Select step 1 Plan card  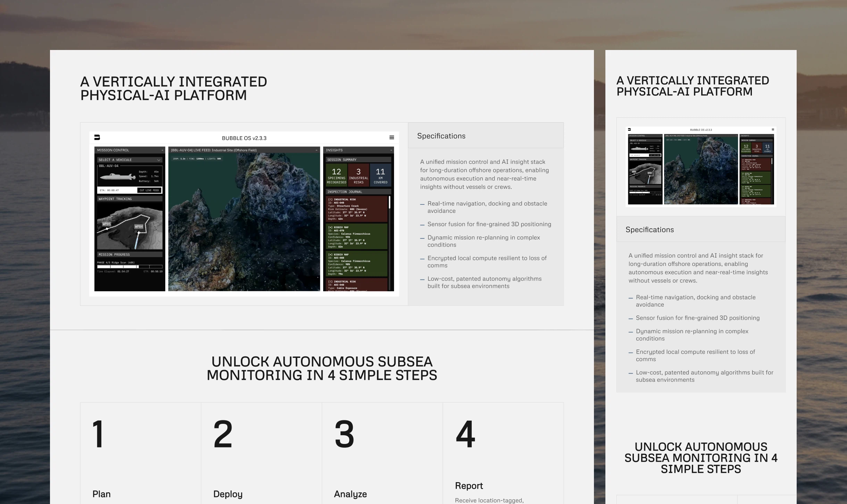[141, 453]
